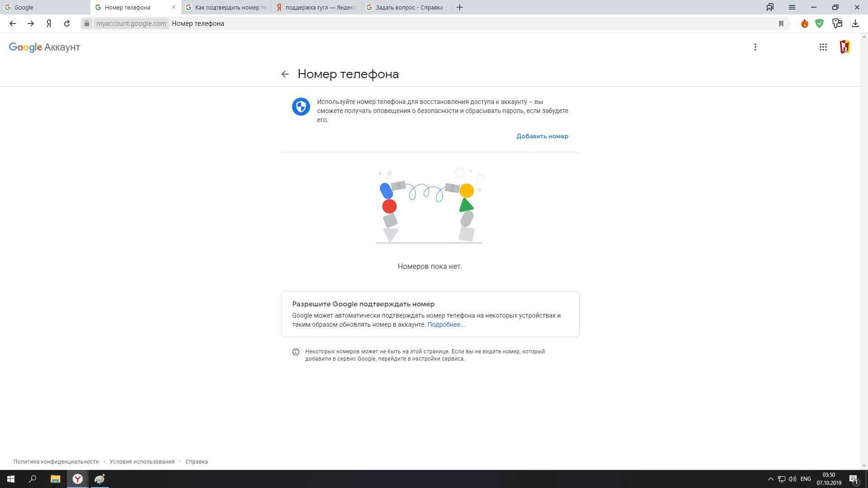Viewport: 868px width, 488px height.
Task: Go back with the arrow beside Номер телефона
Action: point(285,74)
